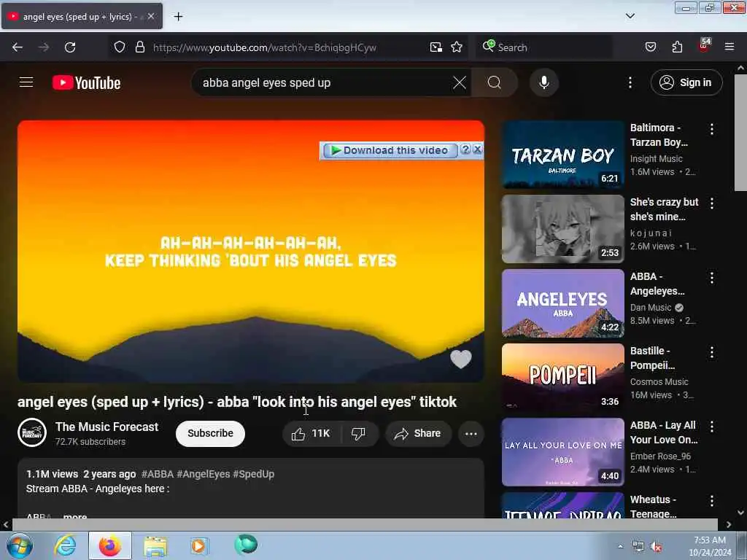Start voice search with the microphone icon
Image resolution: width=747 pixels, height=560 pixels.
tap(544, 82)
